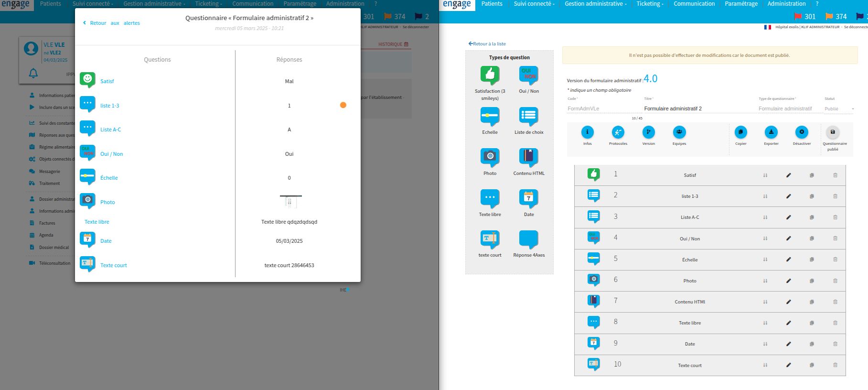Open Protocoles from the form toolbar

point(618,132)
